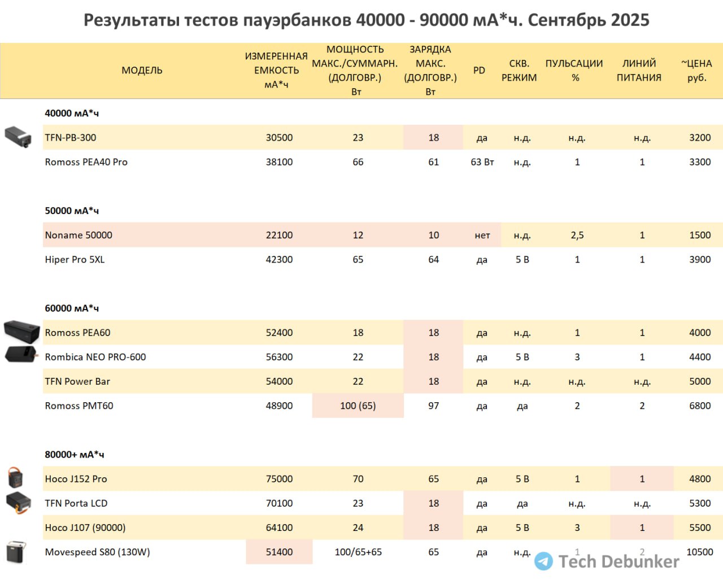Click the ЗАРЯДКА МАКС. column header
Screen dimensions: 723x588
pyautogui.click(x=430, y=71)
